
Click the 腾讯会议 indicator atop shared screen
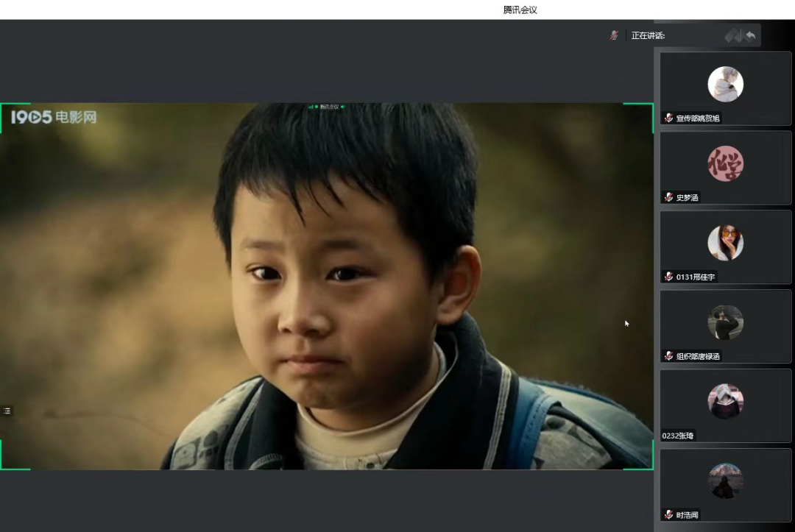coord(328,107)
